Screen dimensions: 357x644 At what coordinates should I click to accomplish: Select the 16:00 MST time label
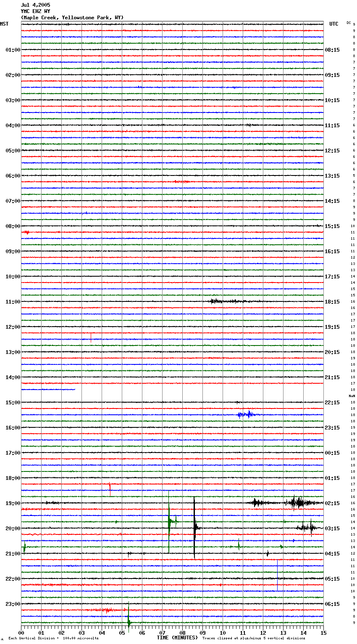point(13,428)
